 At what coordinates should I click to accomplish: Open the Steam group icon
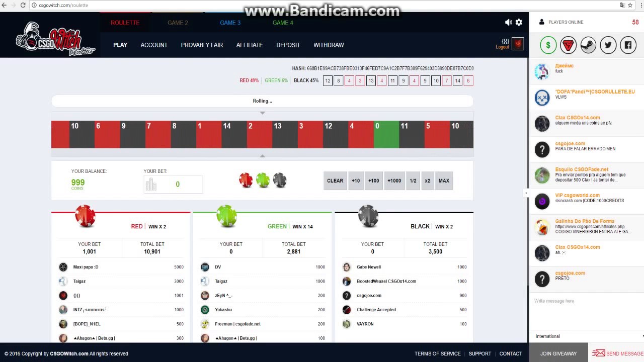click(x=588, y=45)
